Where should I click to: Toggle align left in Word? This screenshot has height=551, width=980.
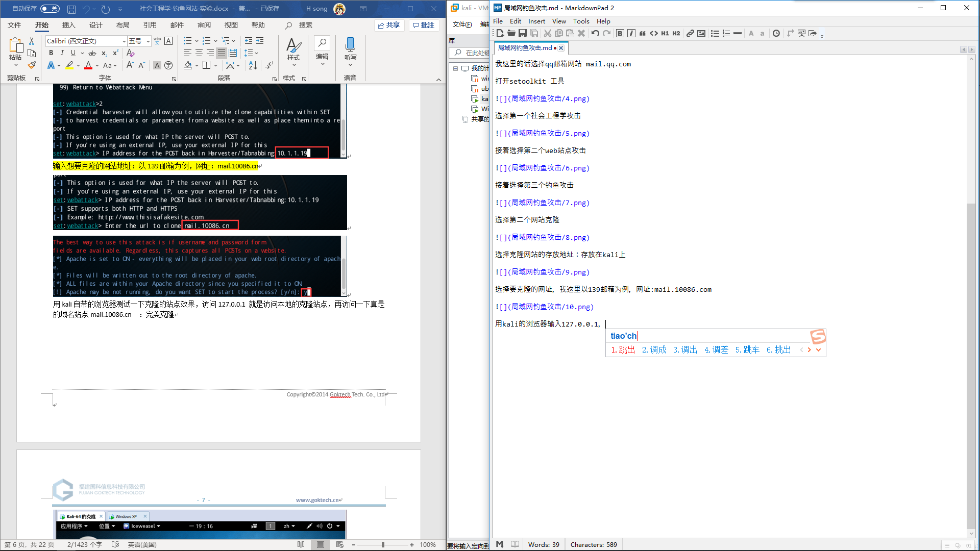click(x=188, y=53)
